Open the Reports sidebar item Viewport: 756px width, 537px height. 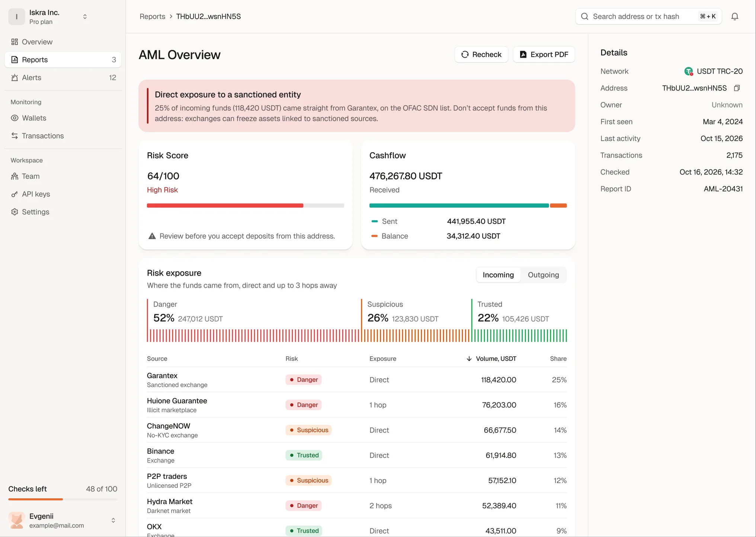point(63,60)
